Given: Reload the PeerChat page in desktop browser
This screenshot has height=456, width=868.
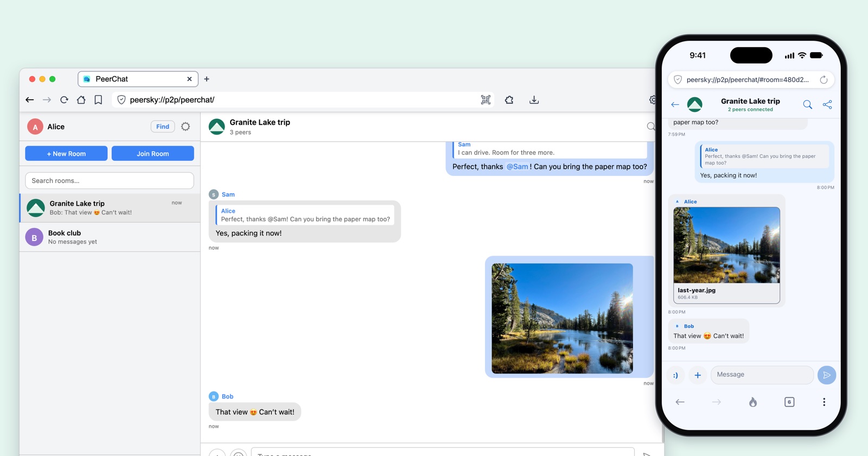Looking at the screenshot, I should click(x=64, y=100).
